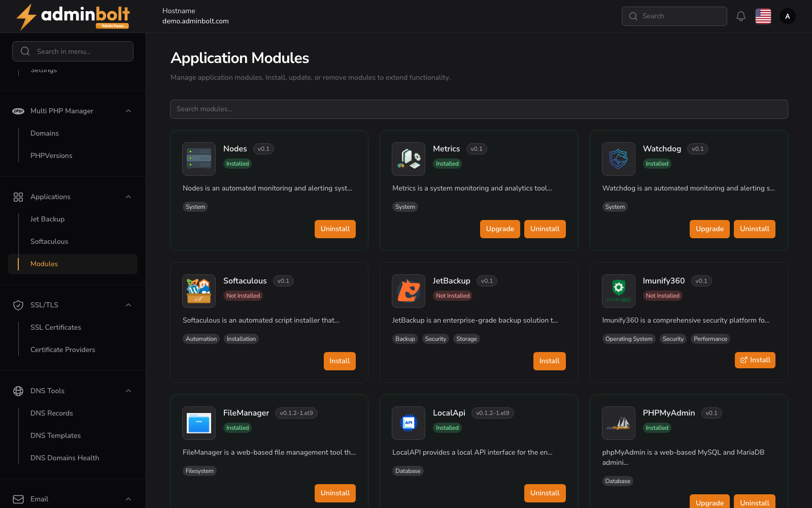Uninstall the FileManager module
Viewport: 812px width, 508px height.
coord(335,493)
